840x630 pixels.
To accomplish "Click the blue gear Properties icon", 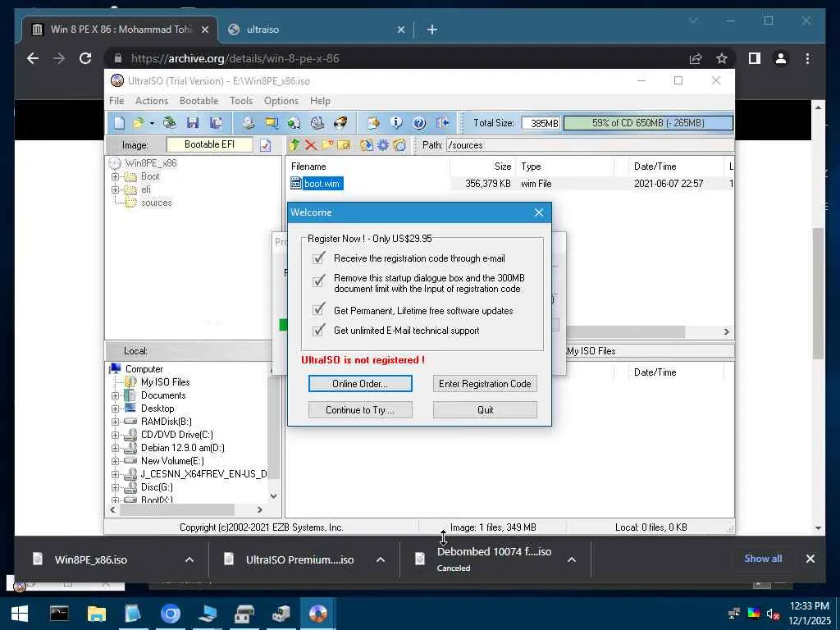I will (383, 144).
